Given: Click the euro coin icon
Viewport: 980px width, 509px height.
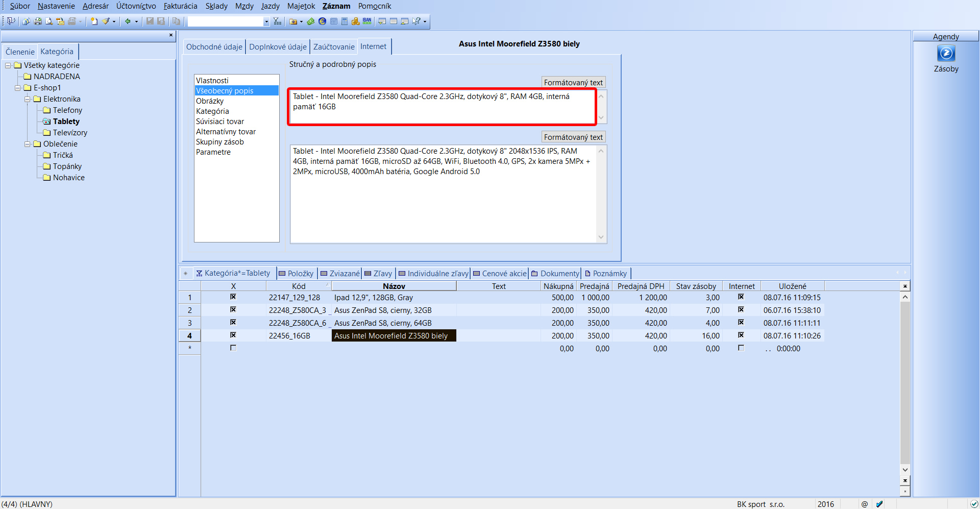Looking at the screenshot, I should [322, 21].
